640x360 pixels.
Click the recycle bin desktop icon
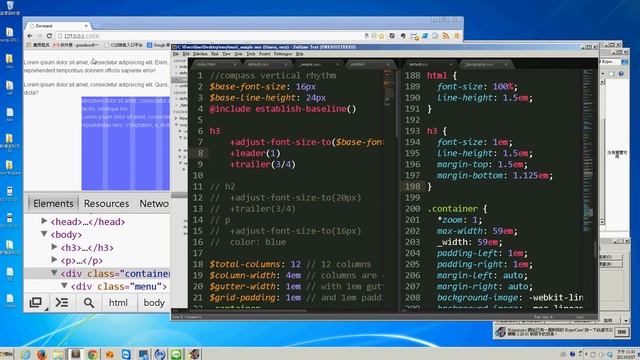tap(10, 7)
